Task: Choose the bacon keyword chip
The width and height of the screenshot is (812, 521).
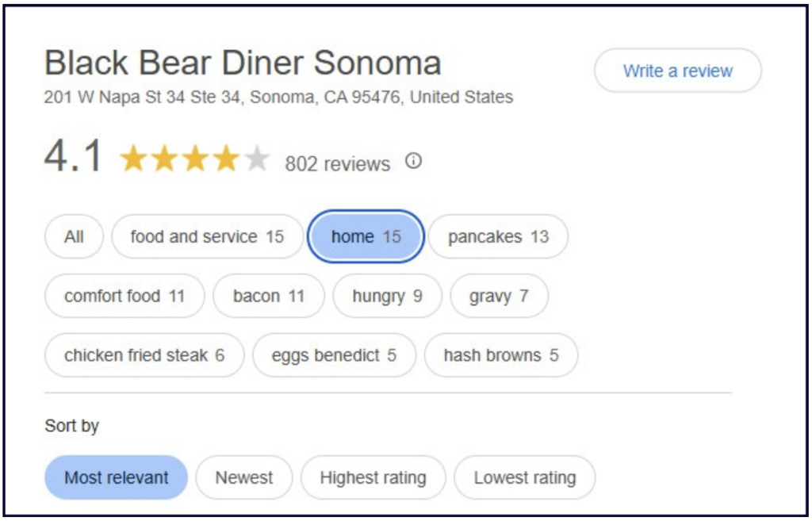Action: 268,296
